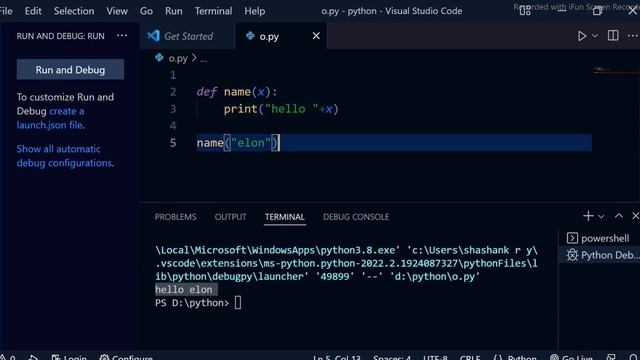Switch to the DEBUG CONSOLE tab
The height and width of the screenshot is (360, 640).
tap(356, 217)
